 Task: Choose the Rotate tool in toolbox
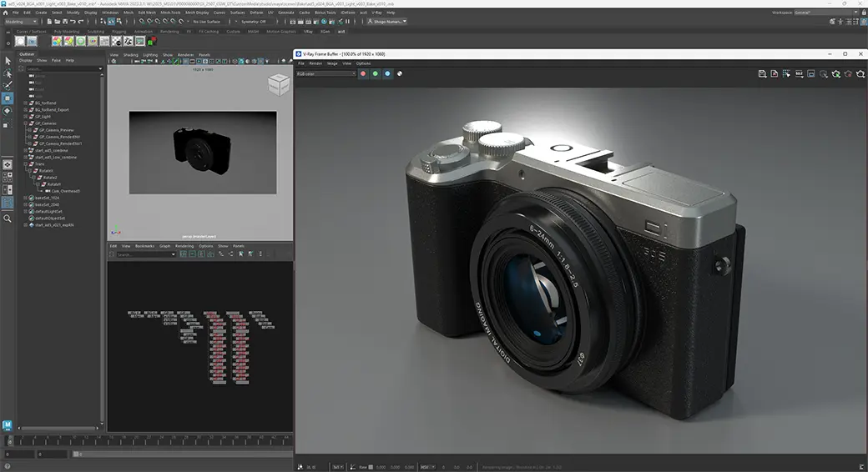tap(8, 111)
